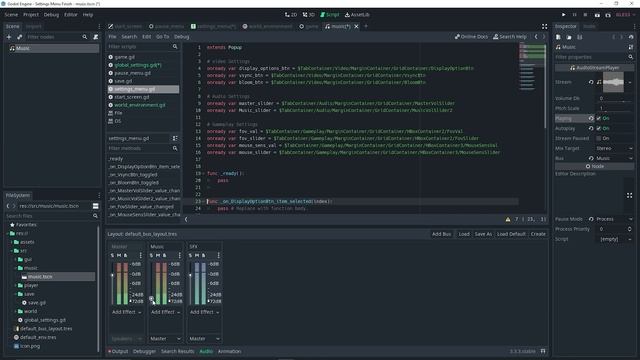Open the Mix Target Stereo dropdown
This screenshot has height=360, width=640.
click(x=614, y=149)
